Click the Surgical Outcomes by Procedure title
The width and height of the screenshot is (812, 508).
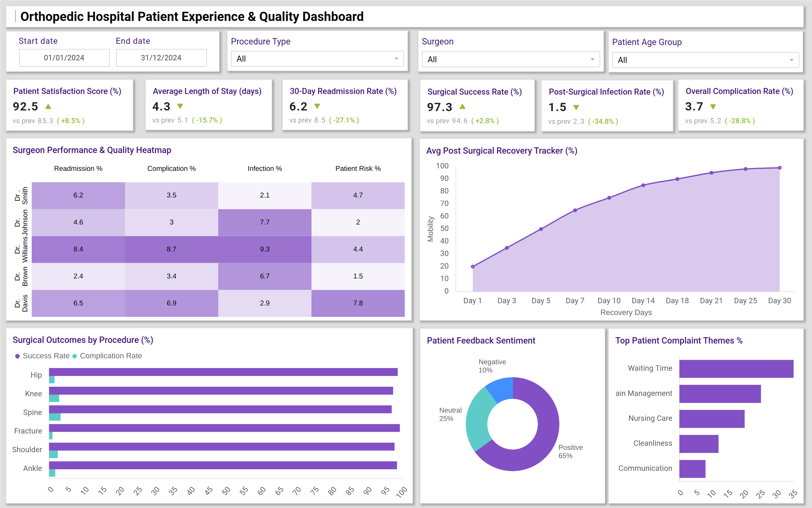[83, 340]
